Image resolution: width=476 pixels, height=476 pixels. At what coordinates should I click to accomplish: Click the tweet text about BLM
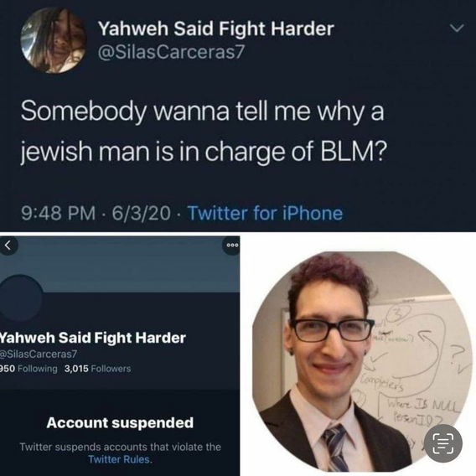204,131
